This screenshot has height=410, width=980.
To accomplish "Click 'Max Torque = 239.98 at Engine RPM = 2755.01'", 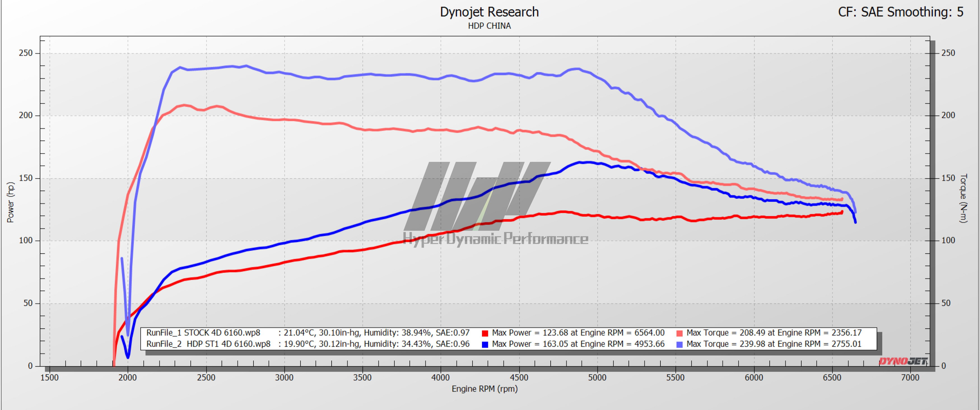I will [774, 344].
